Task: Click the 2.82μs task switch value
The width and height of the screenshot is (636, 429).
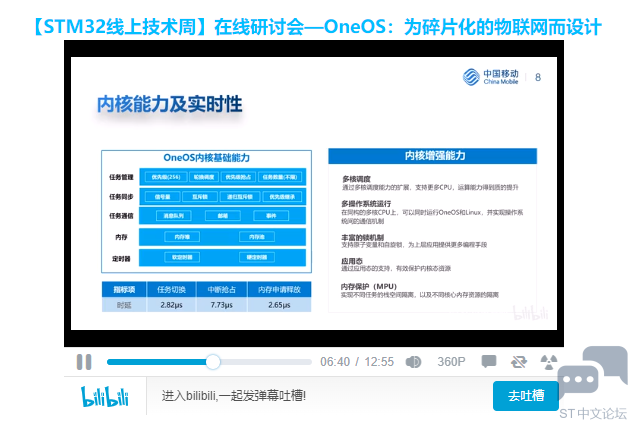Action: [171, 305]
